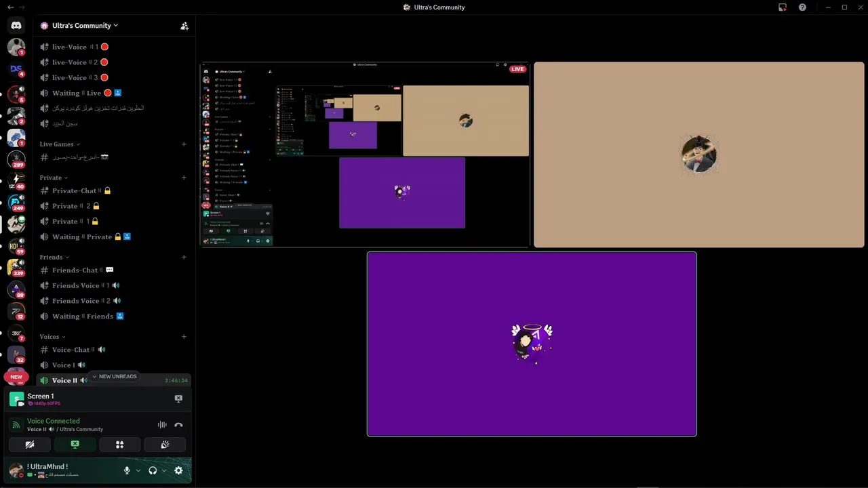Stop streaming Screen 1 icon

178,399
